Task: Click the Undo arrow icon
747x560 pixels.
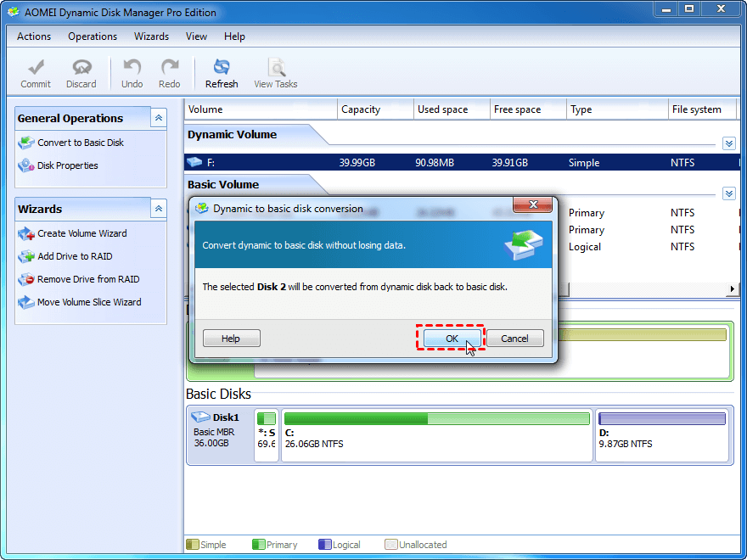Action: coord(132,67)
